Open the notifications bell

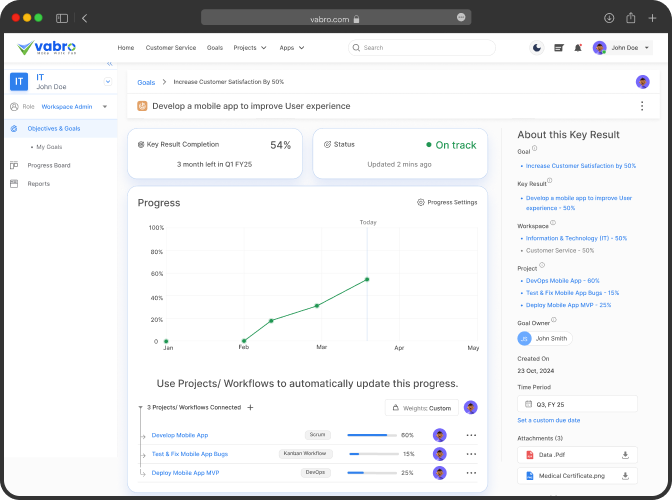point(578,47)
